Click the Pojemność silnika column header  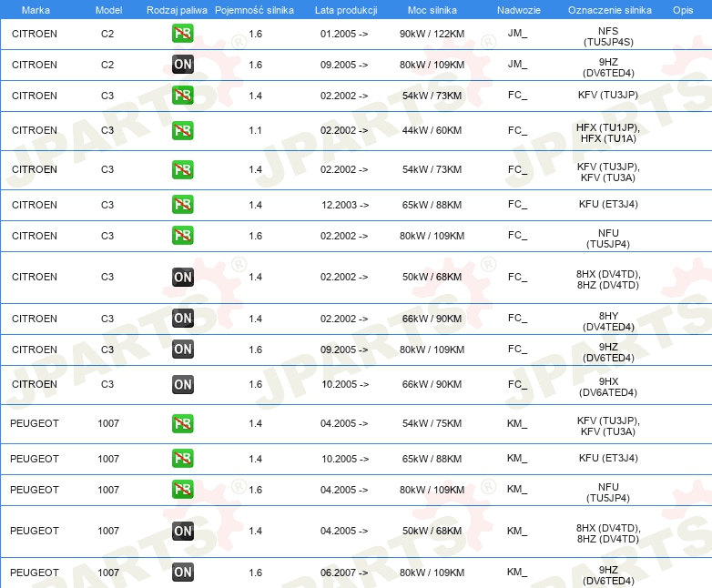254,10
